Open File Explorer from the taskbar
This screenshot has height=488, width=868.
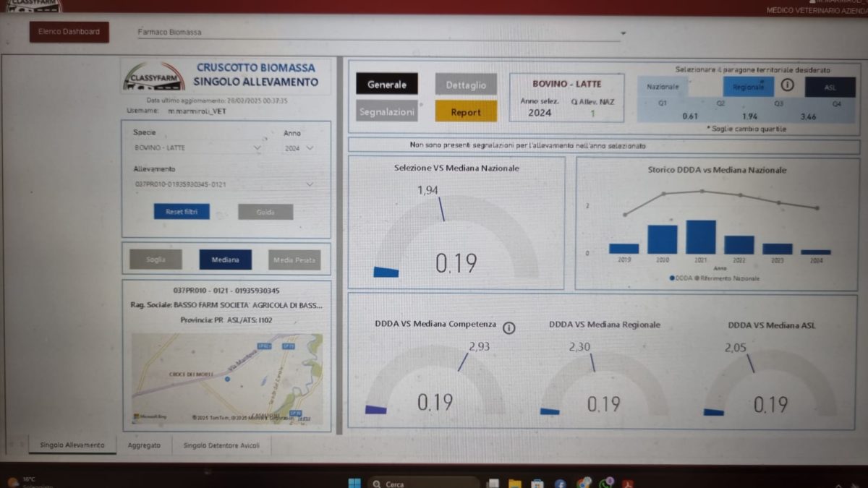514,483
